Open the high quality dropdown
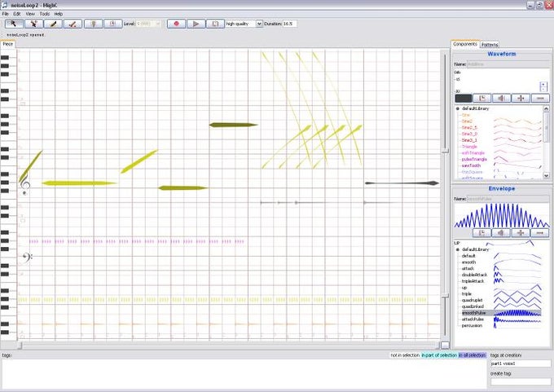This screenshot has height=392, width=554. 244,24
